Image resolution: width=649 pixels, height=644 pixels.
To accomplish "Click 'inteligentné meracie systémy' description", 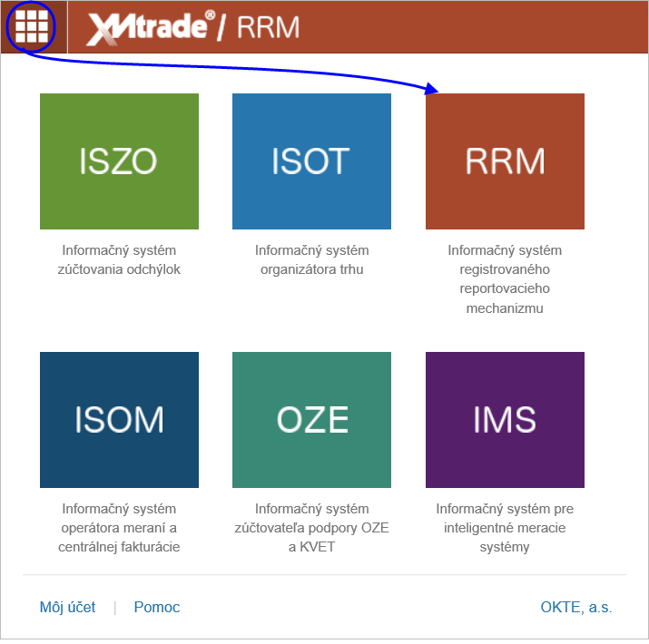I will 505,537.
